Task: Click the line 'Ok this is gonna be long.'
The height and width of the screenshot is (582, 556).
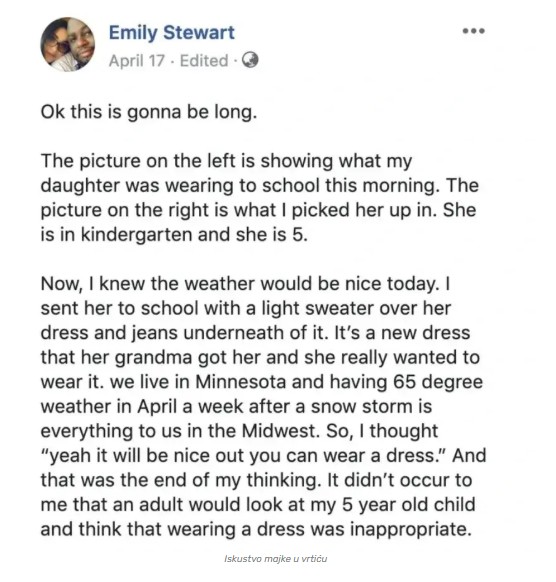Action: pos(149,112)
